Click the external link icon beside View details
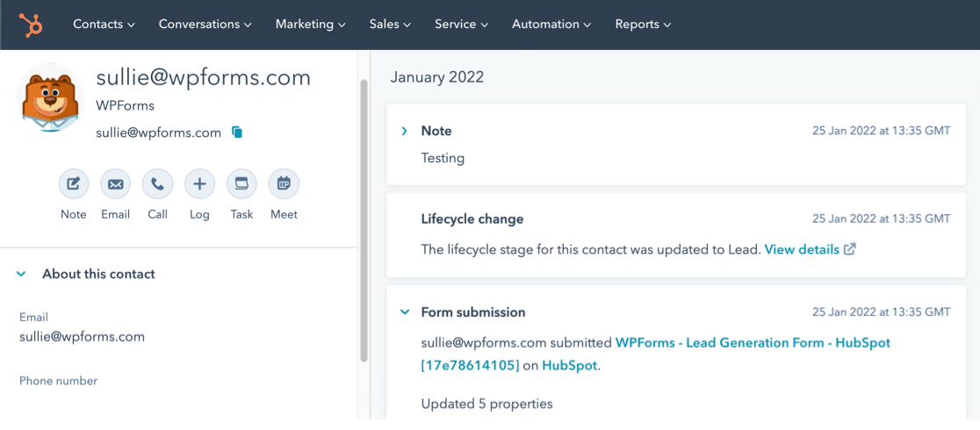Viewport: 980px width, 430px height. [850, 249]
